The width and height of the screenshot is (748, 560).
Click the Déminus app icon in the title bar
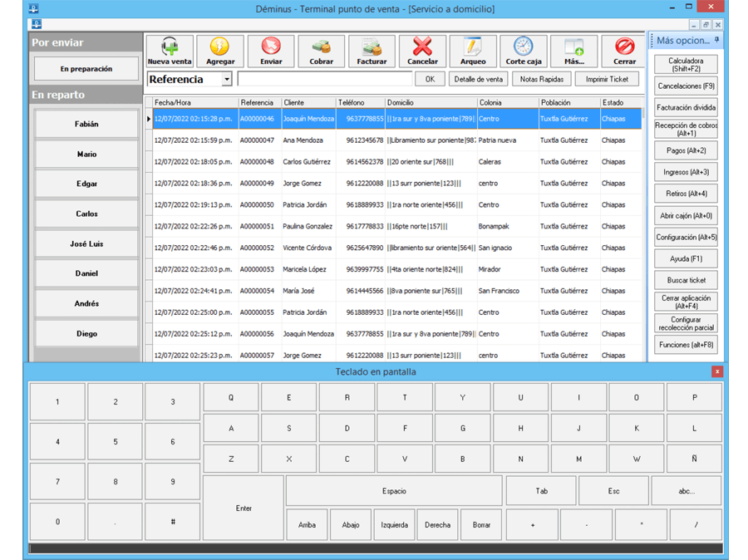[x=33, y=8]
